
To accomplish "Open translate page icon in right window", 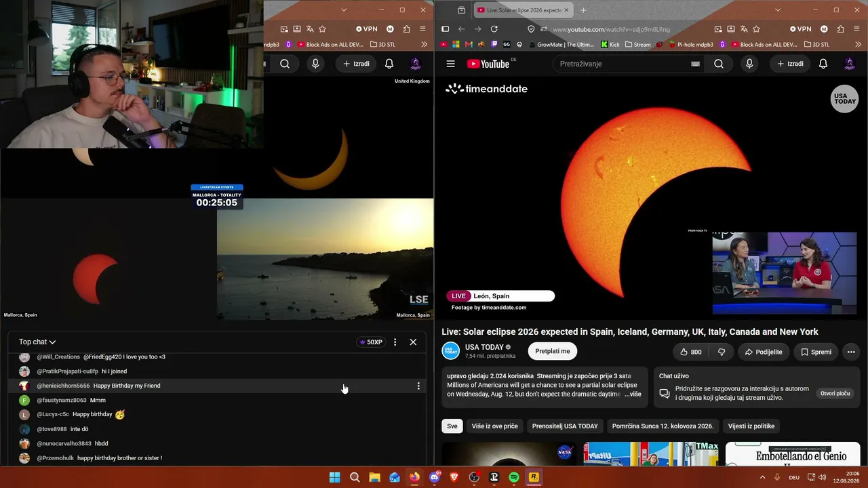I will [744, 29].
